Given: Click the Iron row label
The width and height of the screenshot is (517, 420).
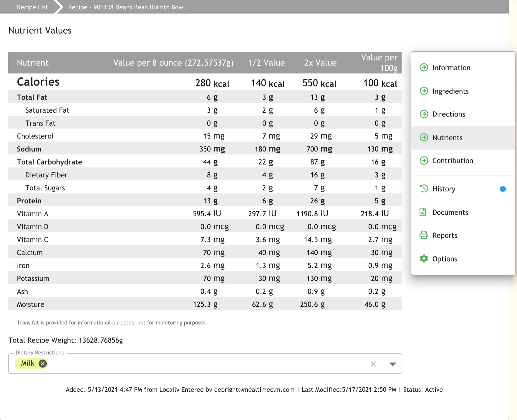Looking at the screenshot, I should coord(23,266).
